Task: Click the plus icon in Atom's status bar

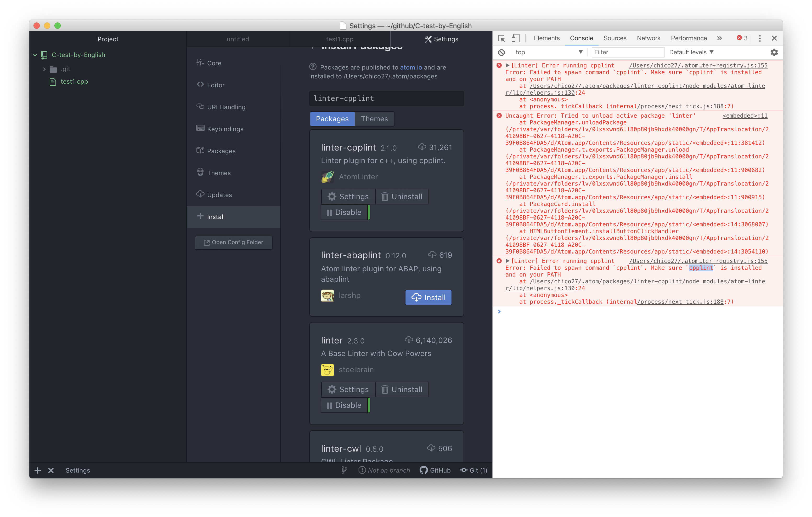Action: coord(37,470)
